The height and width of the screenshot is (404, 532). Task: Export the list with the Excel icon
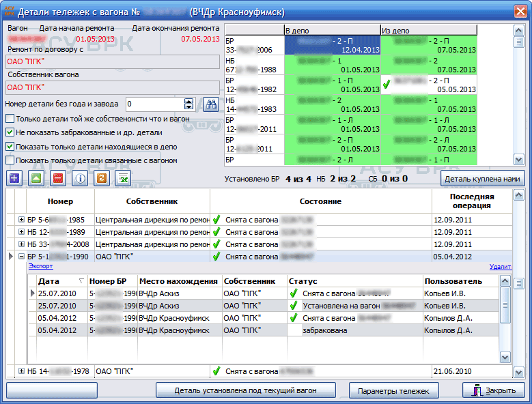pyautogui.click(x=123, y=178)
